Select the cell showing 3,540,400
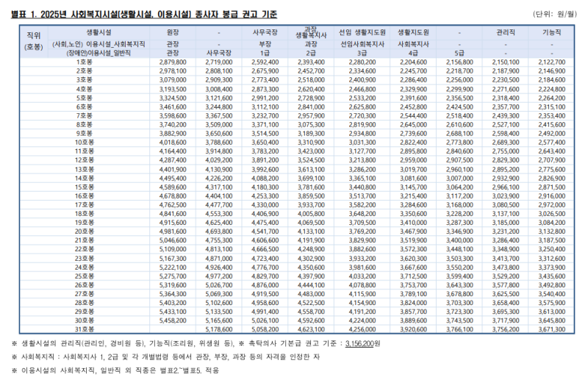 [551, 294]
